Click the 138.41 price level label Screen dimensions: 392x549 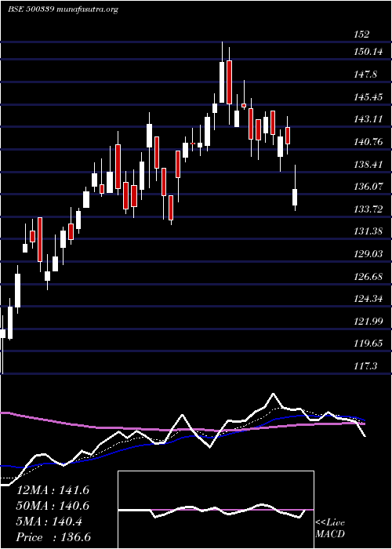click(x=368, y=164)
